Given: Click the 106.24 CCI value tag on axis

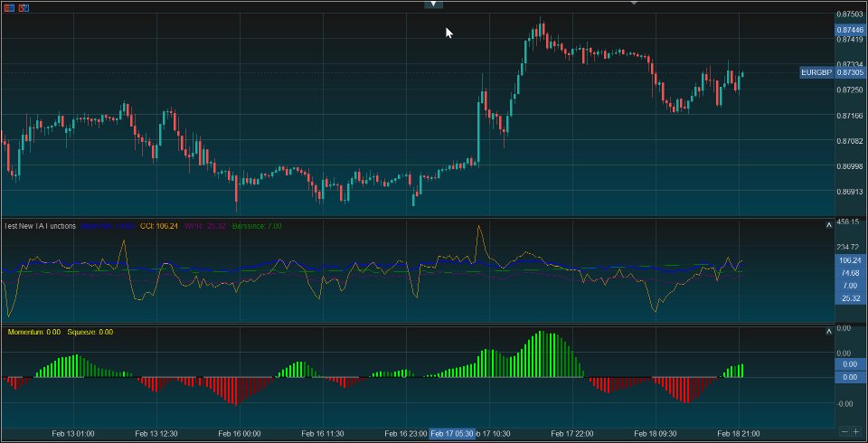Looking at the screenshot, I should tap(850, 260).
